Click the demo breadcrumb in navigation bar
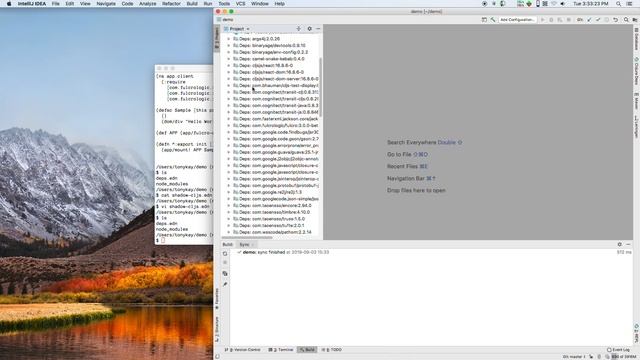 pos(225,20)
